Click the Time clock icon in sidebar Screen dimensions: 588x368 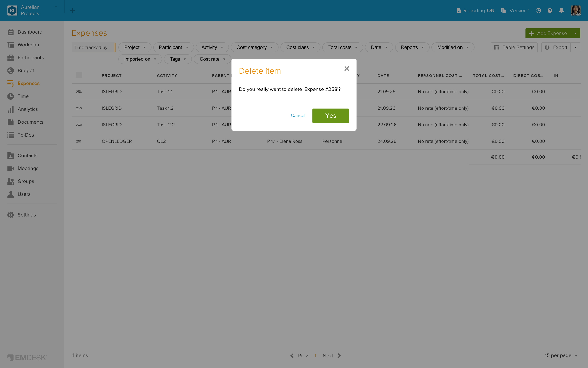tap(10, 96)
